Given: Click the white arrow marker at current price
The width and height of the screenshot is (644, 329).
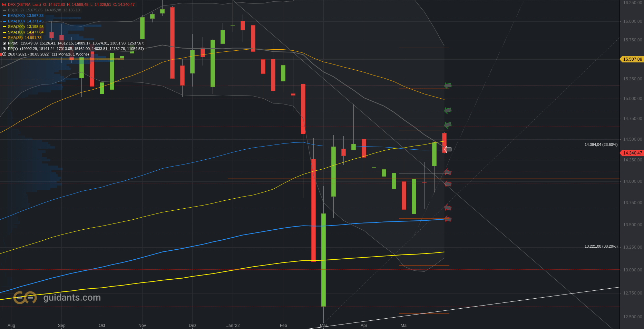Looking at the screenshot, I should coord(448,149).
